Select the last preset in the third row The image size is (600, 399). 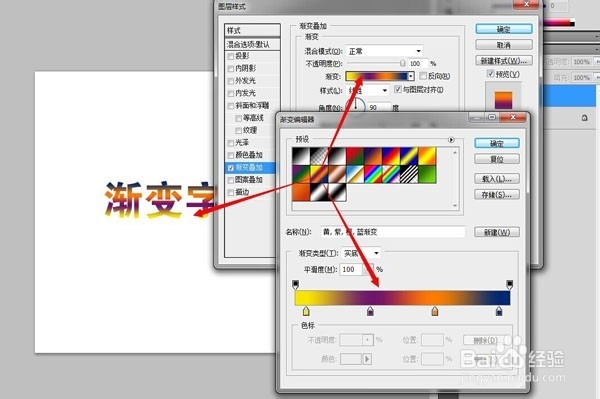[x=337, y=192]
